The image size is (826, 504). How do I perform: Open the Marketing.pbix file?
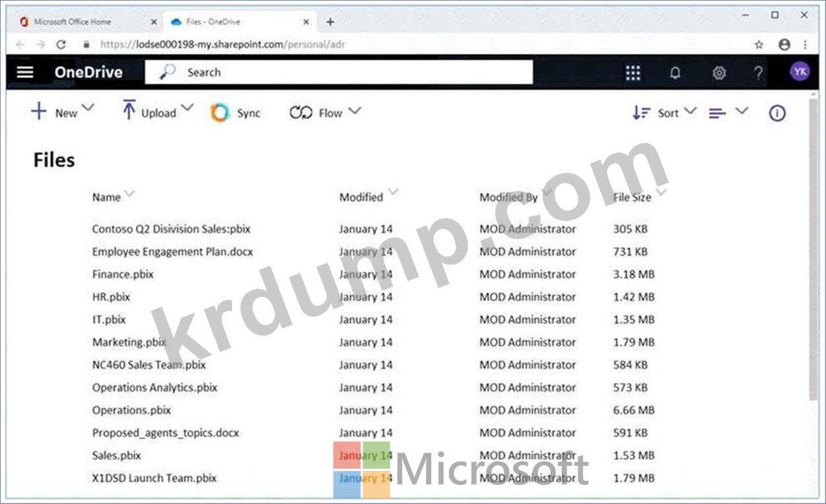[x=129, y=342]
